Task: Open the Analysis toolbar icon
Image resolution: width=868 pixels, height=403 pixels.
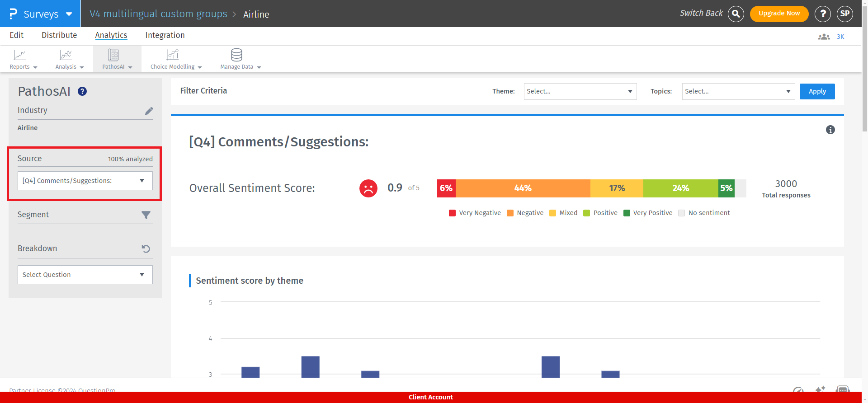Action: (x=66, y=55)
